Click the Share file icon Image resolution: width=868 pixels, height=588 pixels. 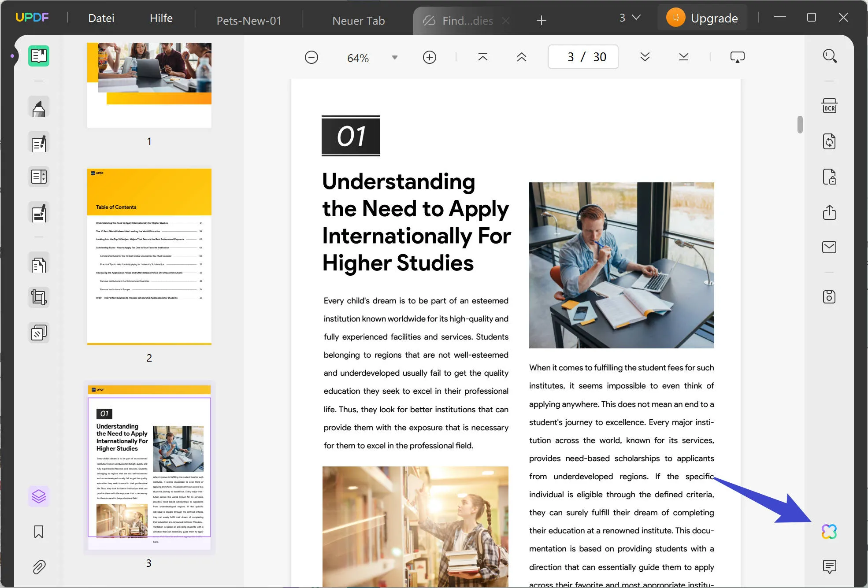coord(829,212)
